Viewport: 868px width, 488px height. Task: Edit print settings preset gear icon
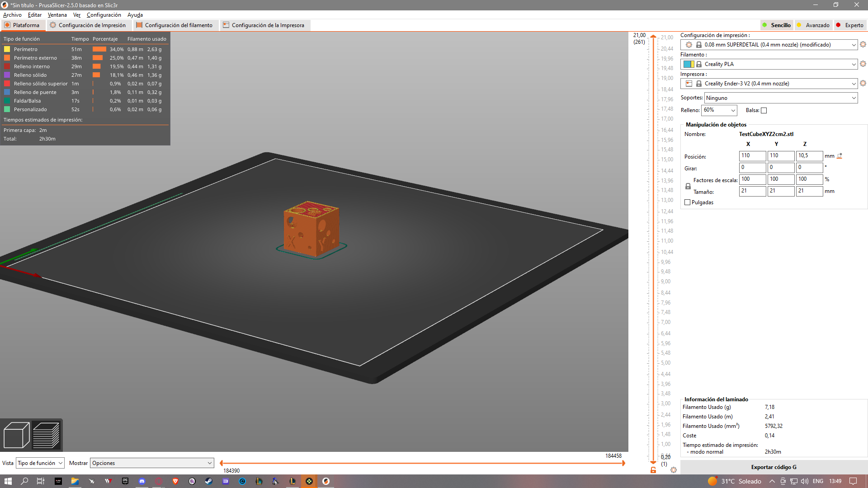tap(863, 45)
